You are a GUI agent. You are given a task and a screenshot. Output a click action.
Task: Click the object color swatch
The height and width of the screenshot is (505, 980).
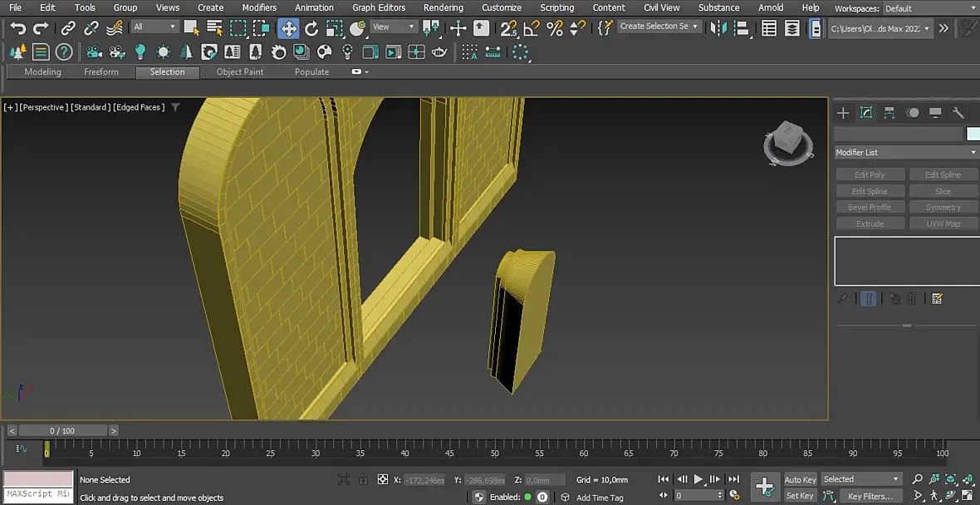click(973, 134)
